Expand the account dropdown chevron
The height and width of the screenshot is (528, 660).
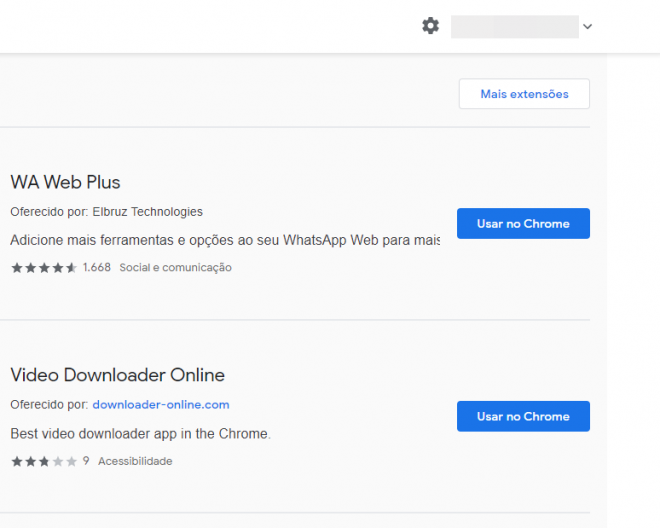(588, 27)
